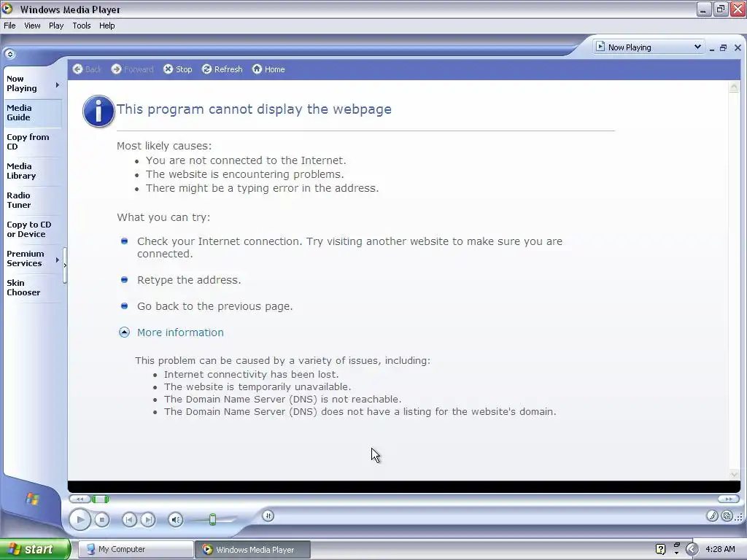Expand the Premium Services sidebar arrow
The height and width of the screenshot is (560, 747).
(58, 260)
